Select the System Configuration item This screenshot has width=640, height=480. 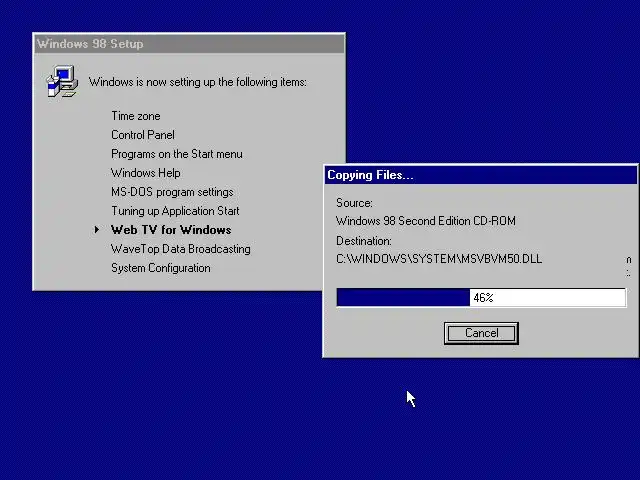(161, 268)
